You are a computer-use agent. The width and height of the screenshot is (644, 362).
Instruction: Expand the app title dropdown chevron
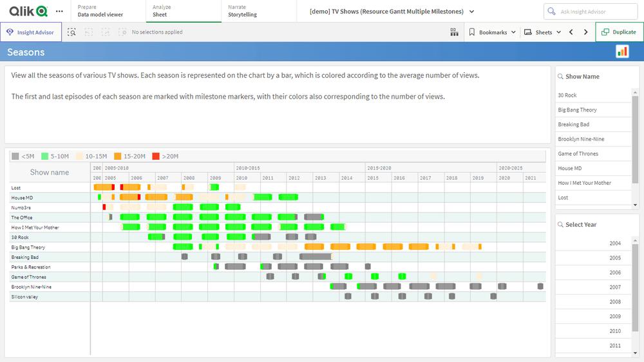[472, 12]
